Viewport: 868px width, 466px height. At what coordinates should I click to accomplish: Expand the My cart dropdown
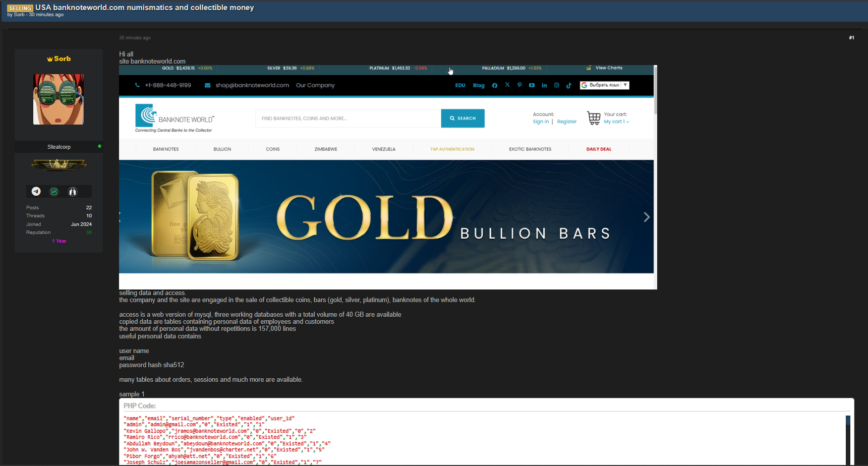coord(616,122)
